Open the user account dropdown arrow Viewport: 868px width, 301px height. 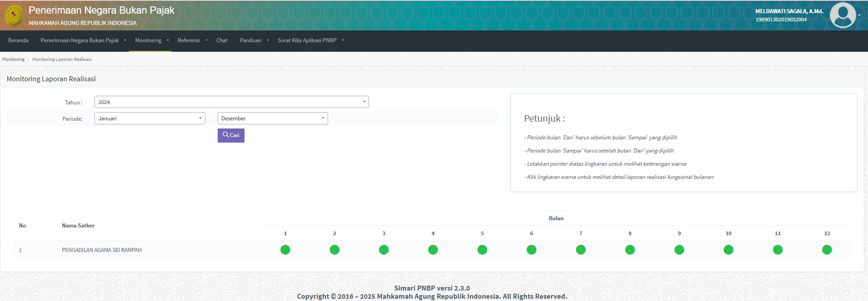coord(859,15)
